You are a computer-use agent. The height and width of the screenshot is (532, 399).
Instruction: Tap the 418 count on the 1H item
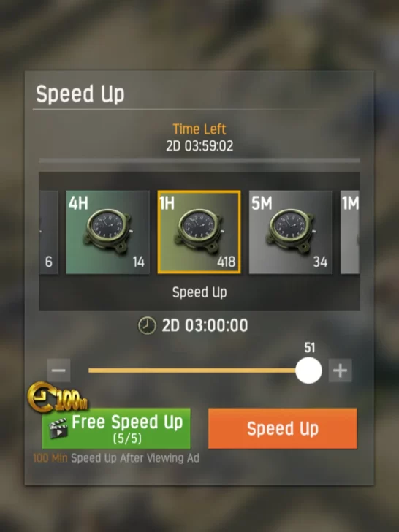226,262
